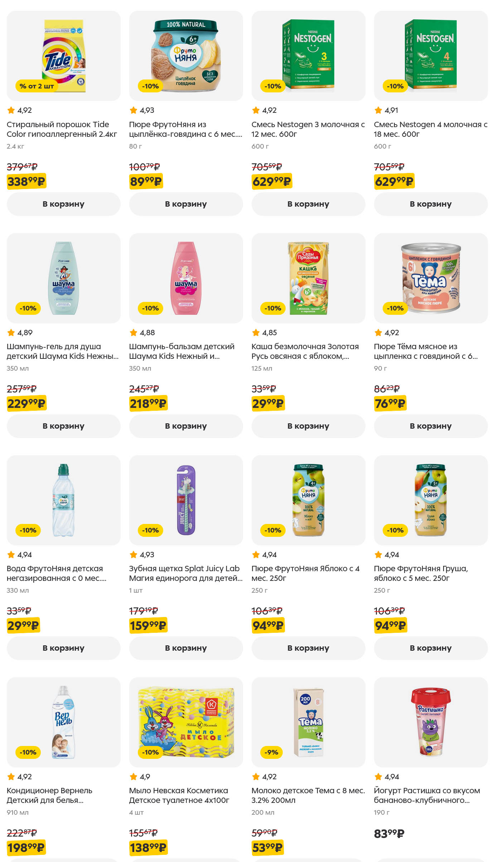Image resolution: width=504 pixels, height=862 pixels.
Task: Click the -10% badge on the Splat toothbrush
Action: (150, 530)
